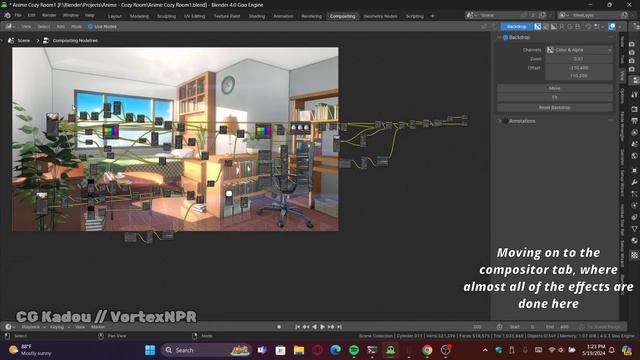The image size is (640, 360).
Task: Toggle the Use Nodes checkbox
Action: [91, 27]
